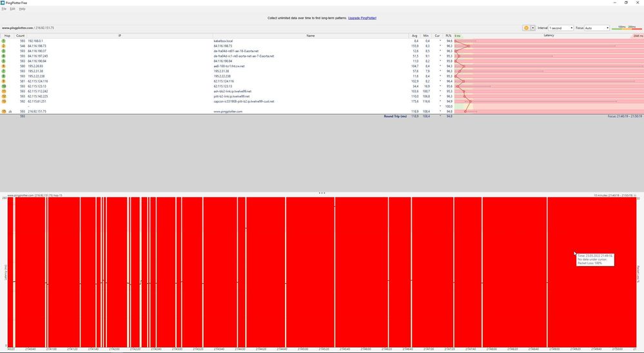Click hop 1 badge for 192.168.0.1

point(4,41)
